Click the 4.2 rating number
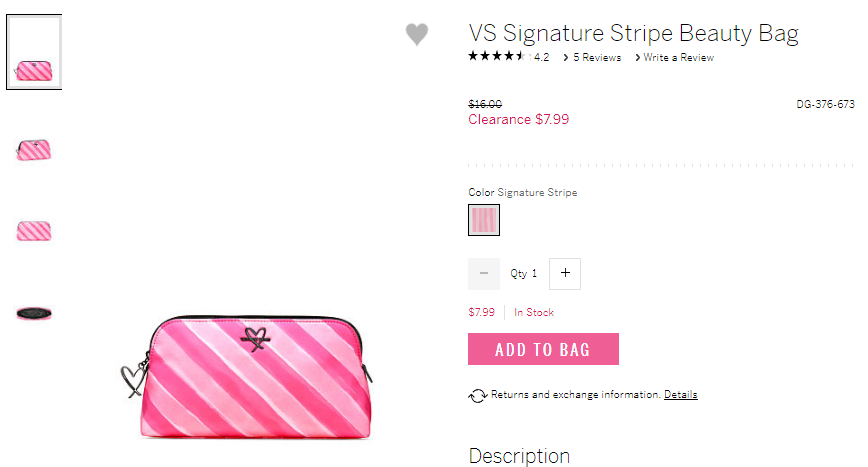868x467 pixels. tap(541, 58)
